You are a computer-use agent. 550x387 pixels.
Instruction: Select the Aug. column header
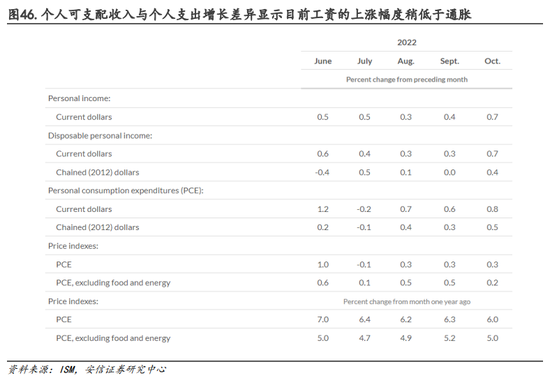[406, 61]
